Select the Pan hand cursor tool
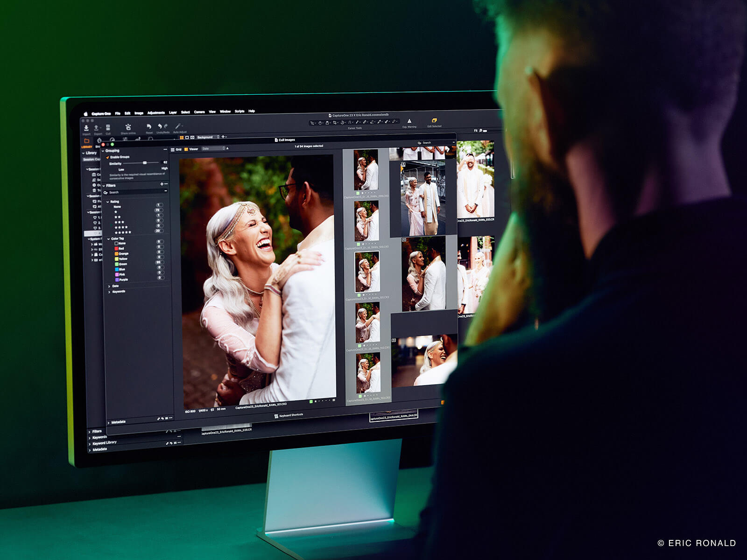 (320, 123)
